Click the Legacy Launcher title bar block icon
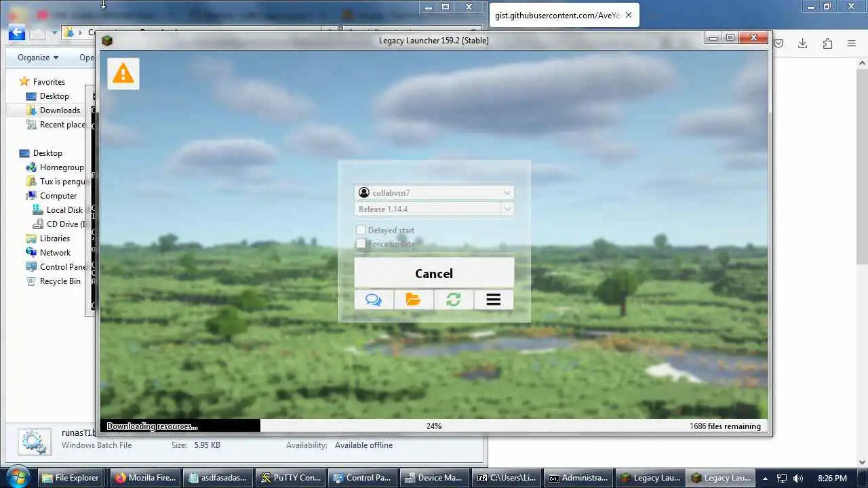 (x=106, y=41)
